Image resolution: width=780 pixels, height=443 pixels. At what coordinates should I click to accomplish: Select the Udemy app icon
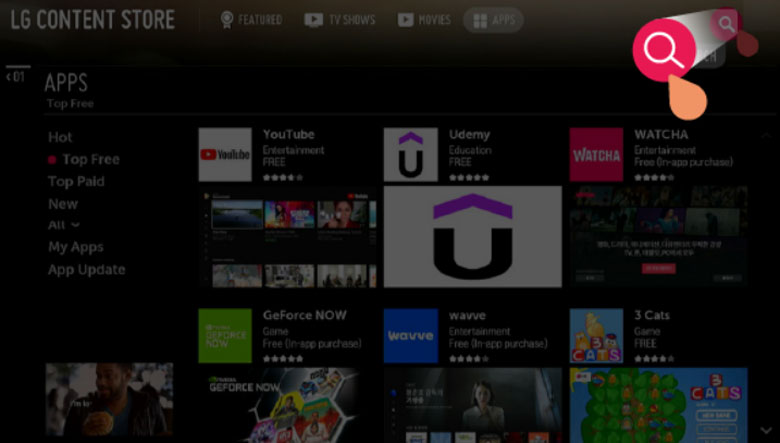coord(410,154)
